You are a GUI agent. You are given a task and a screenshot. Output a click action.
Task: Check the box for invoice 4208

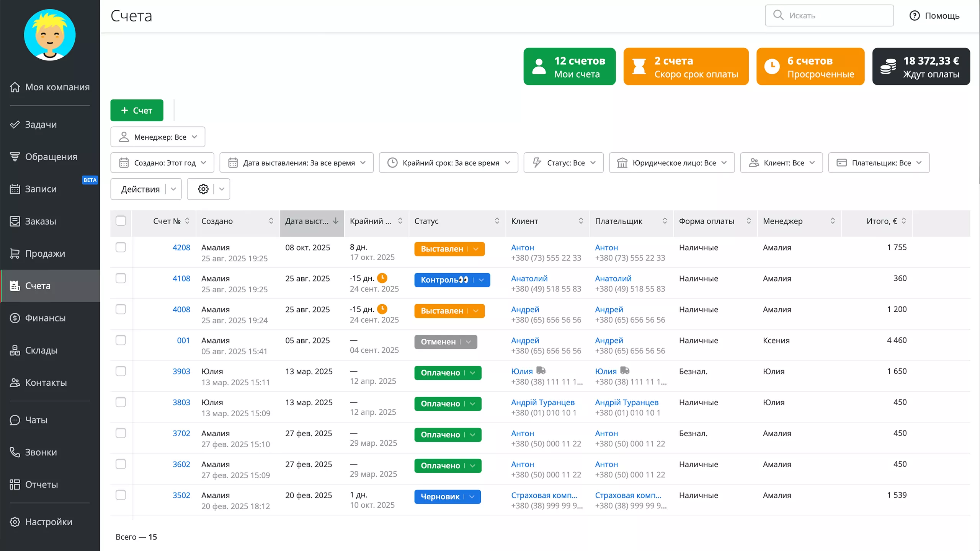tap(121, 248)
